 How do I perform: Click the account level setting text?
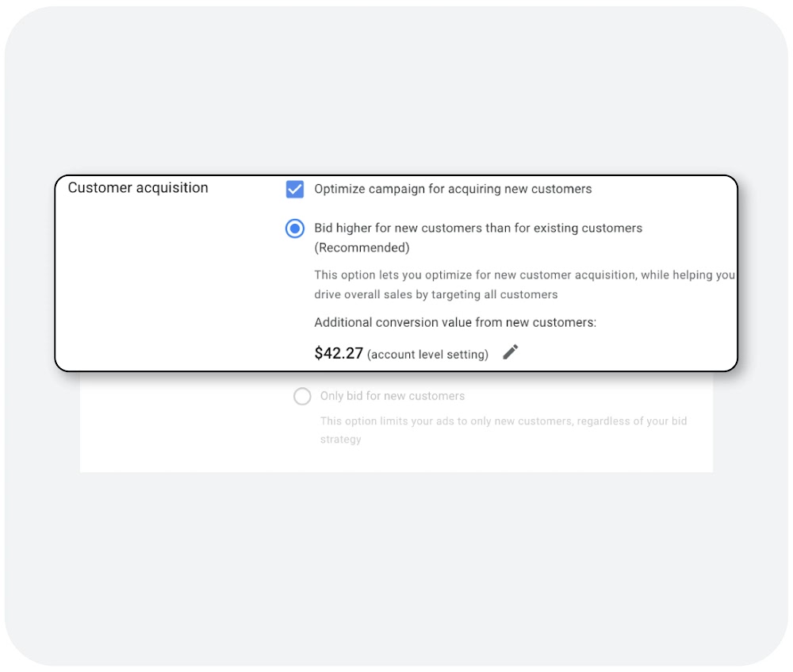[428, 354]
